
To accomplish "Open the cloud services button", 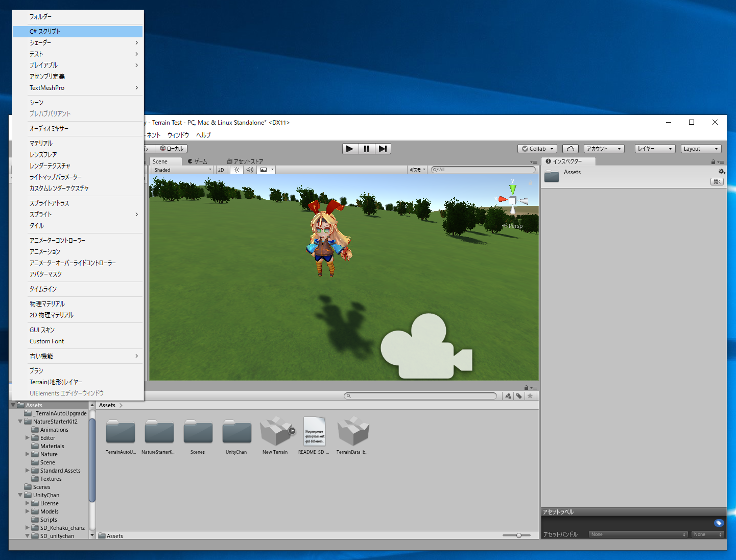I will (571, 149).
